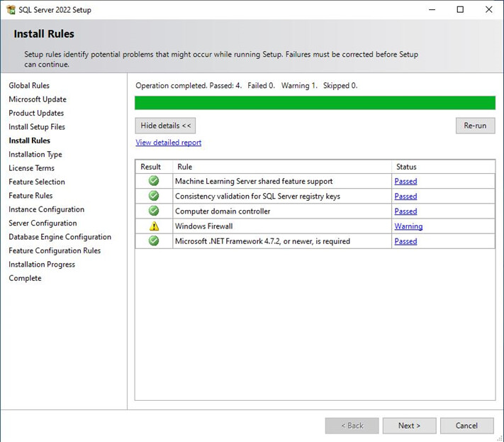The width and height of the screenshot is (504, 442).
Task: Select Install Setup Files step
Action: point(37,127)
